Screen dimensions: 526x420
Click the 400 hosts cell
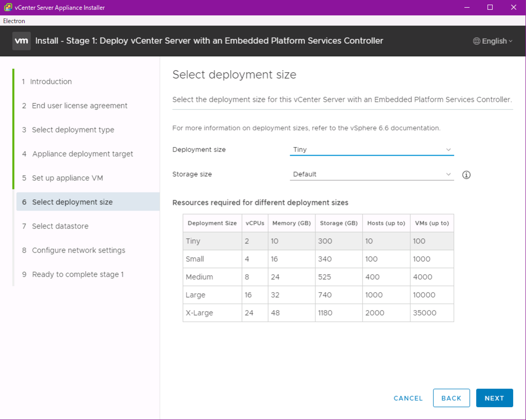point(386,277)
